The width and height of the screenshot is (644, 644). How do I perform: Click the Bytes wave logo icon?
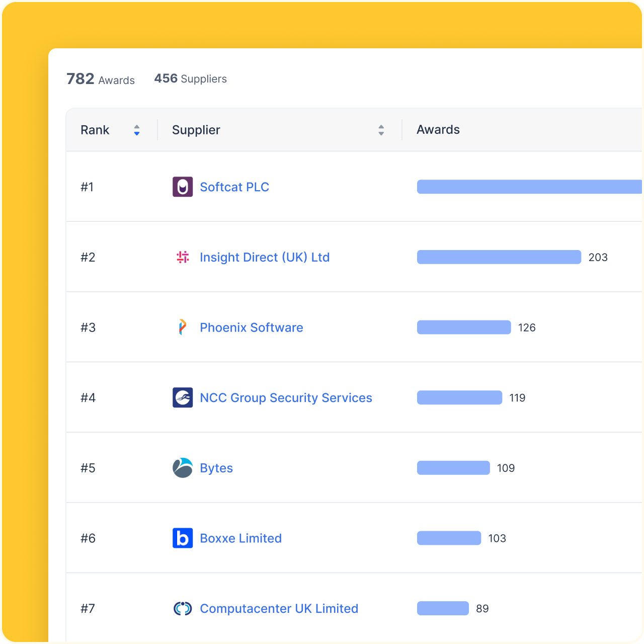click(x=182, y=468)
